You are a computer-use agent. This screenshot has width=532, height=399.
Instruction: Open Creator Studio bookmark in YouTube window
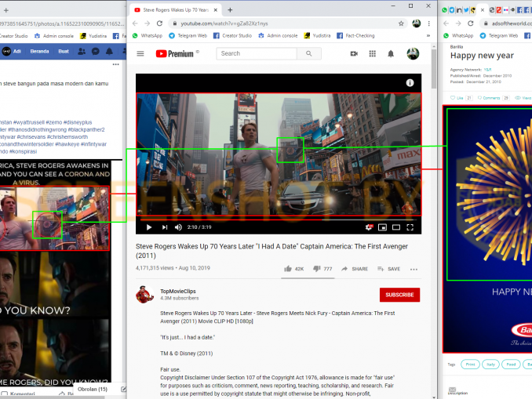pyautogui.click(x=232, y=35)
